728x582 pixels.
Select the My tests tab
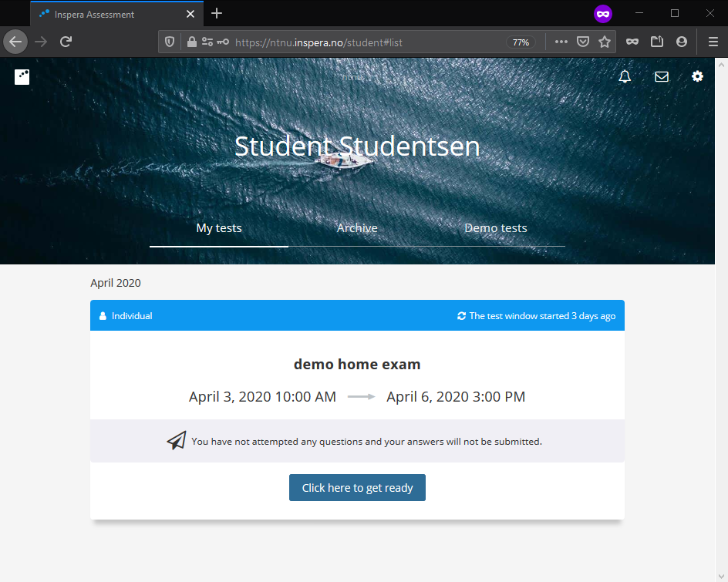219,228
